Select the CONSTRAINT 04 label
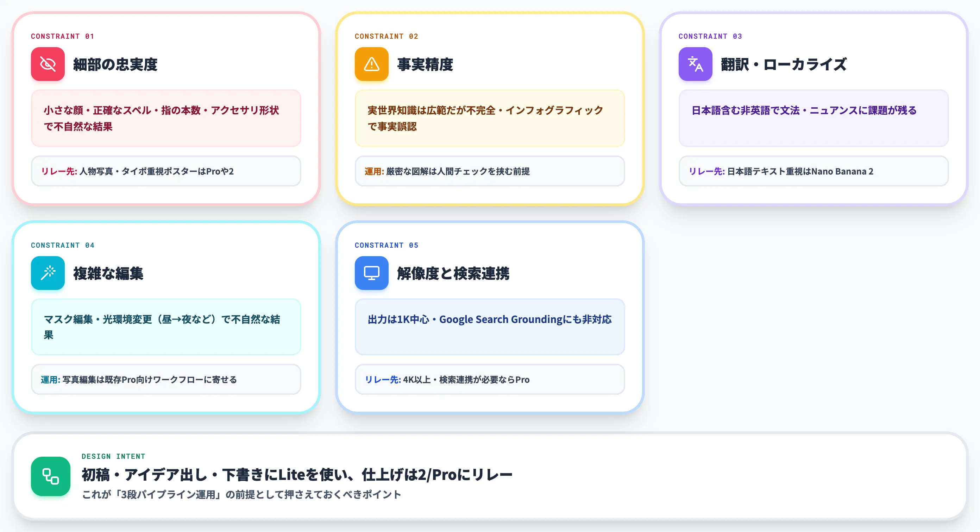 click(62, 245)
